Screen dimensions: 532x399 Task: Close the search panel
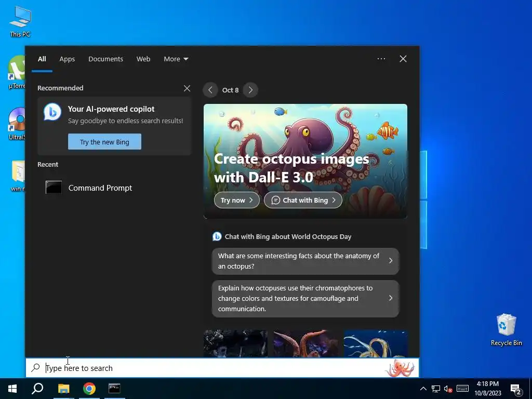tap(403, 59)
